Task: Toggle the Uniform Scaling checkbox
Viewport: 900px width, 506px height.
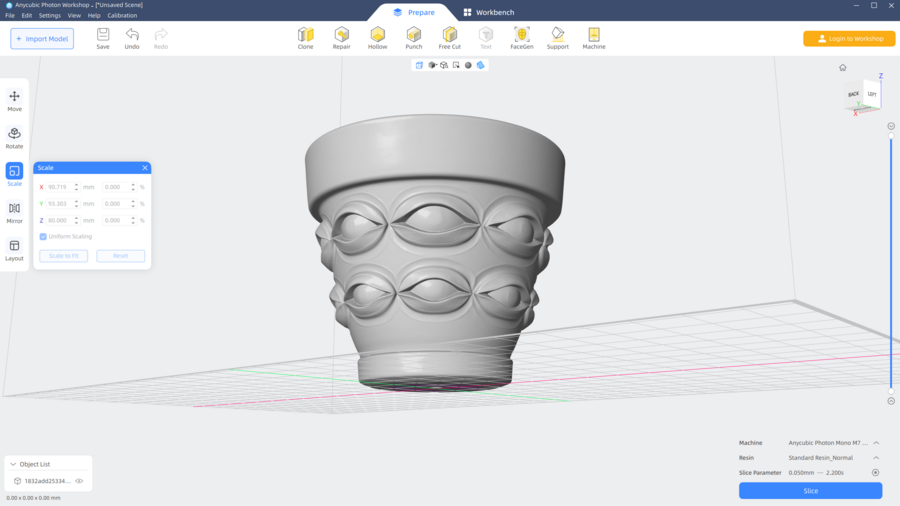Action: coord(43,237)
